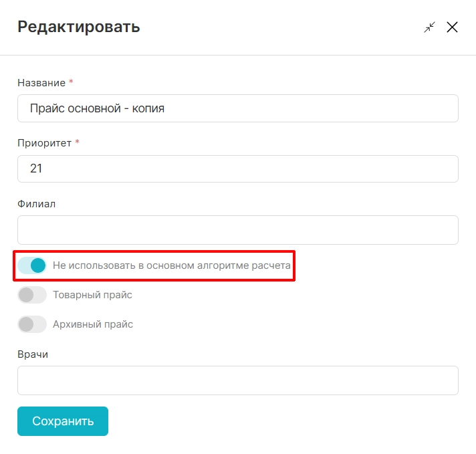Click the Врачи field label

tap(33, 354)
